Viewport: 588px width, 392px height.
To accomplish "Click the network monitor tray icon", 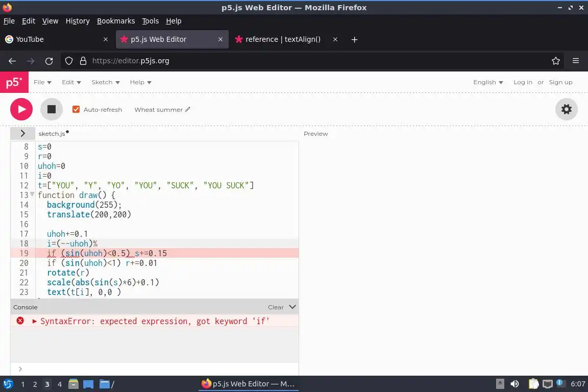I will [x=548, y=384].
